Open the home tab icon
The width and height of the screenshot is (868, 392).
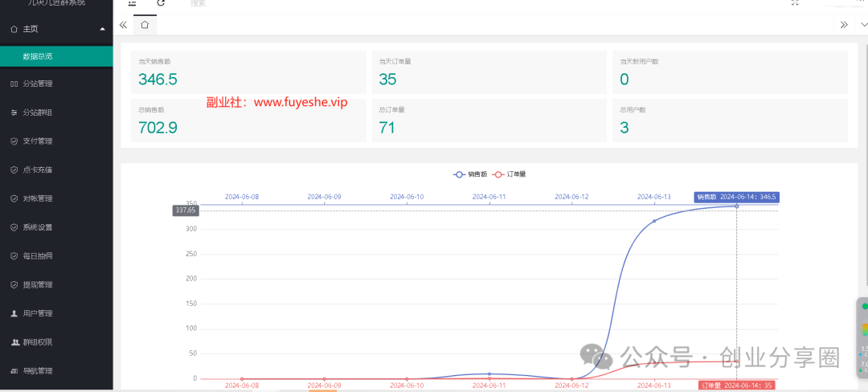click(x=145, y=25)
